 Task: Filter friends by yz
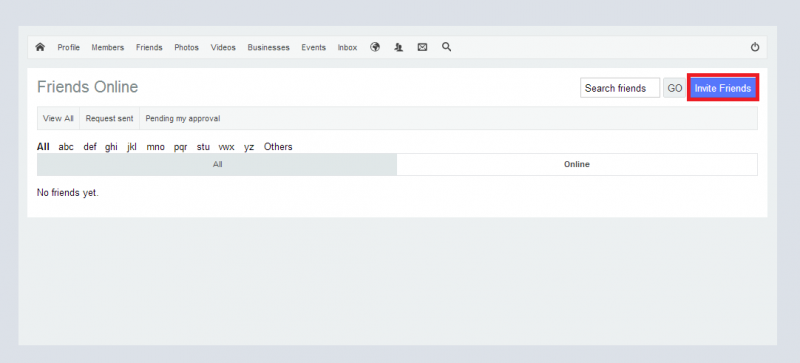click(248, 147)
